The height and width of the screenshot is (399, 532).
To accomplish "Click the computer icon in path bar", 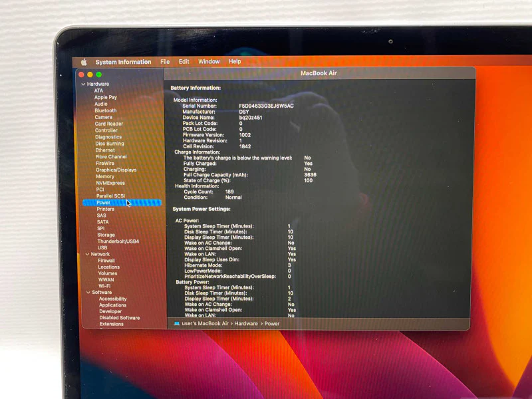I will click(176, 324).
